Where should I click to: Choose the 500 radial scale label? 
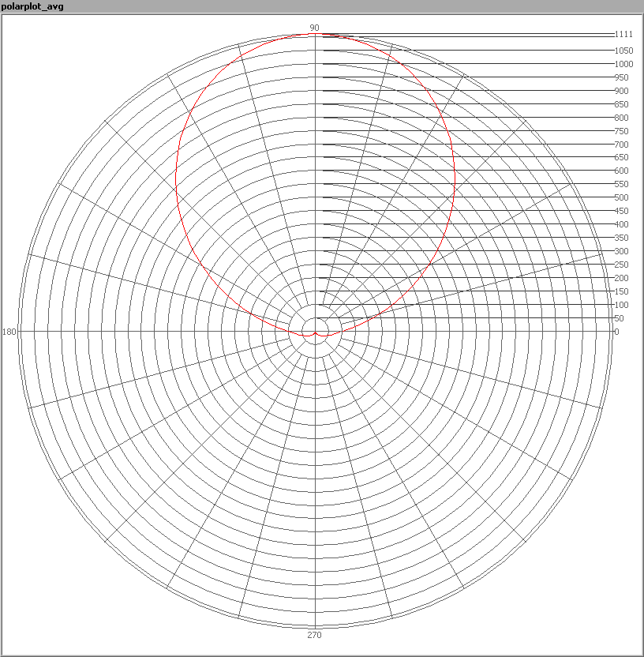[x=622, y=197]
